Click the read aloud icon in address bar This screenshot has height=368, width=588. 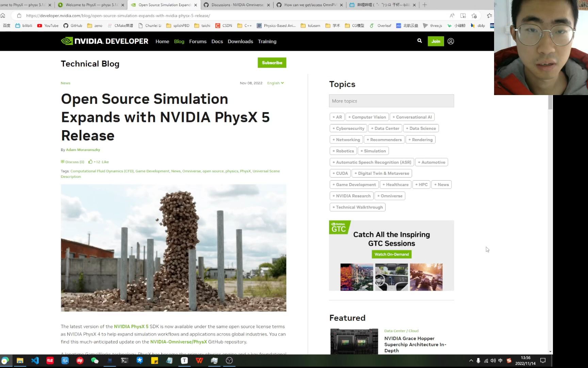coord(452,16)
